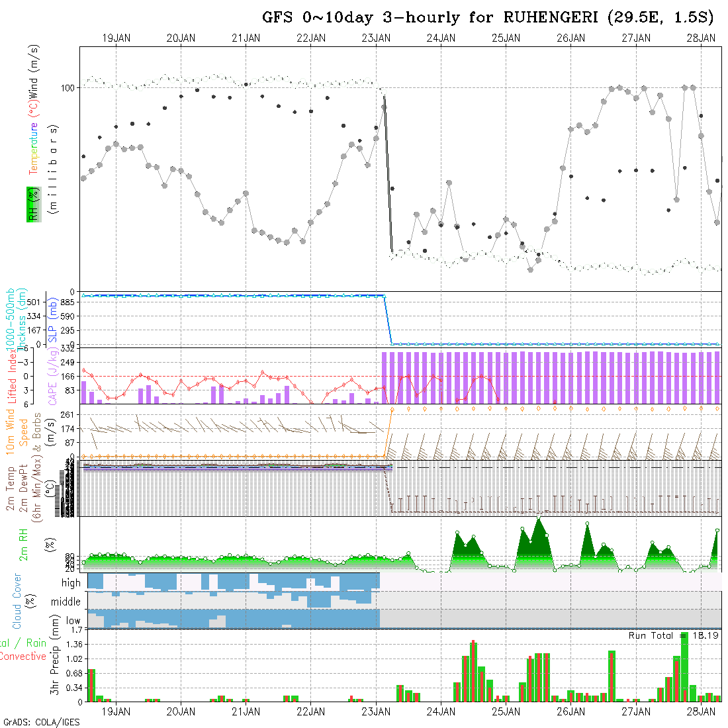Select the 23JAN label on the top axis
This screenshot has height=728, width=728.
(x=376, y=38)
